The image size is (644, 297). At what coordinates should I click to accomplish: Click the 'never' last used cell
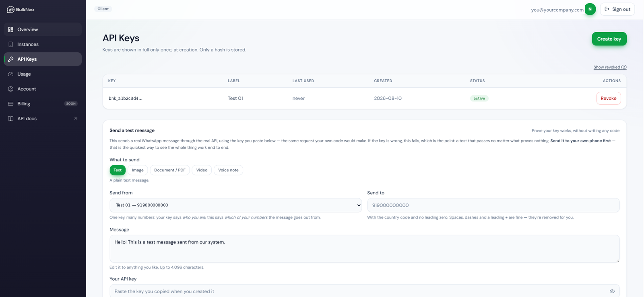(x=299, y=98)
